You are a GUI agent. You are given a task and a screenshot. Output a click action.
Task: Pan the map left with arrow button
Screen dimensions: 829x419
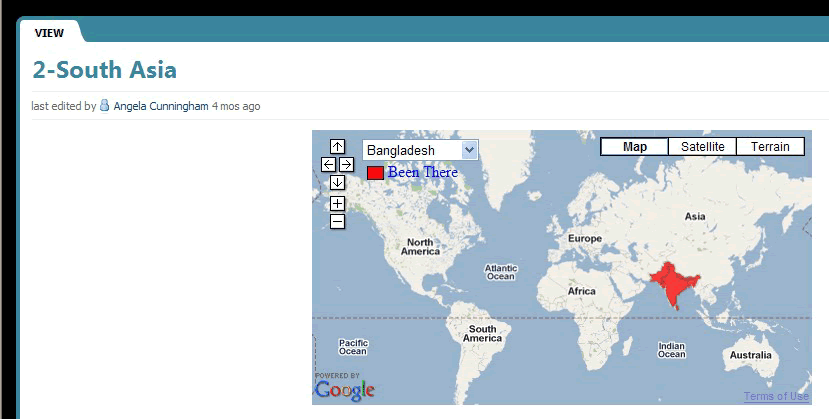click(x=328, y=164)
